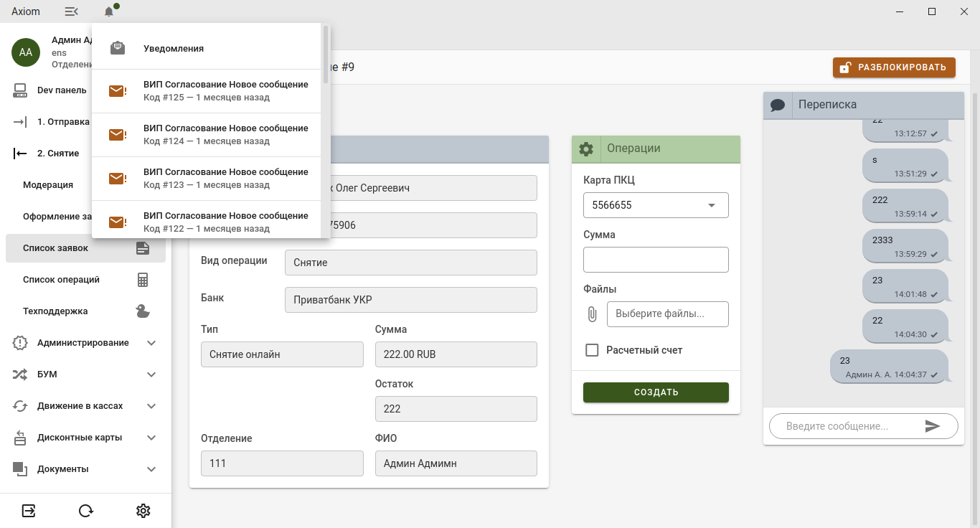Click chat message from Админ А. А.
The height and width of the screenshot is (528, 980).
tap(890, 366)
